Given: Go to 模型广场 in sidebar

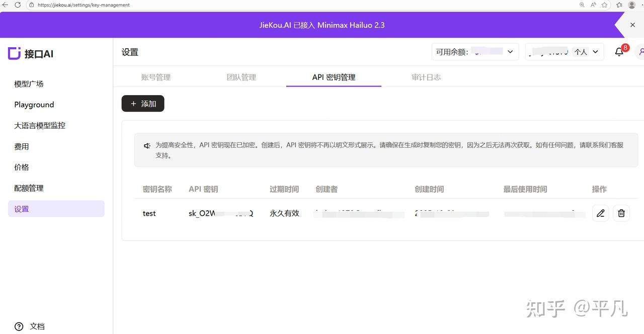Looking at the screenshot, I should (29, 83).
